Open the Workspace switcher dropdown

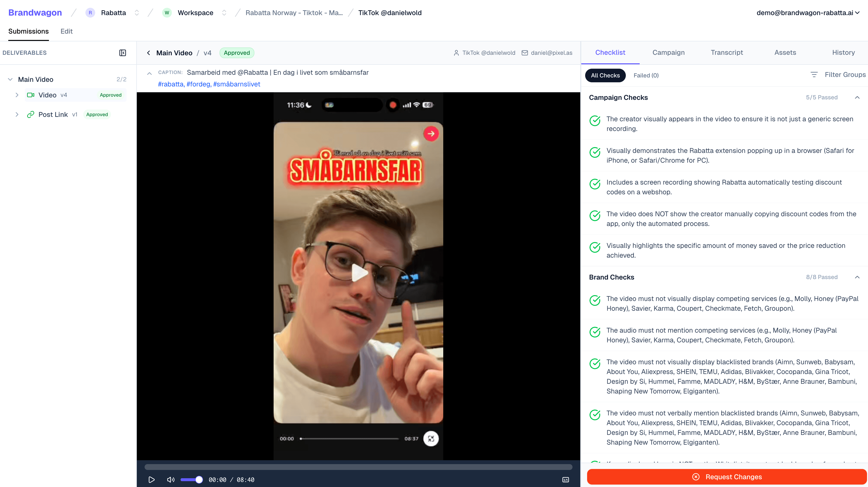[224, 13]
